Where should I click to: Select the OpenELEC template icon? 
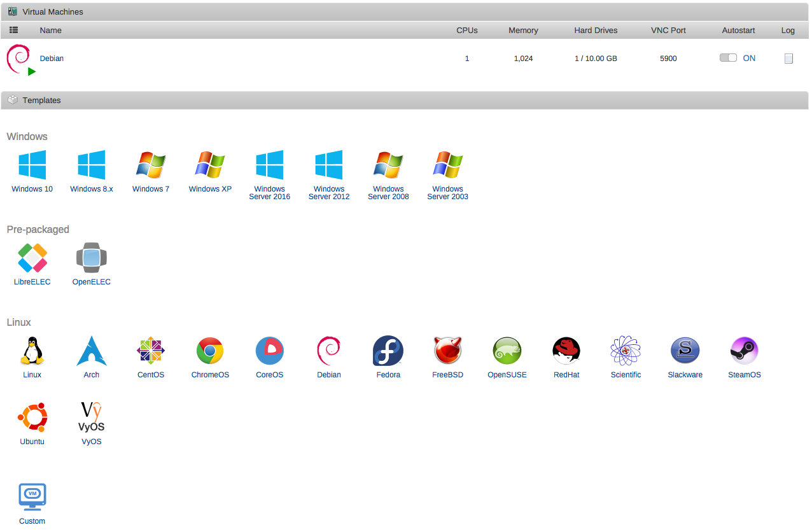[x=91, y=257]
